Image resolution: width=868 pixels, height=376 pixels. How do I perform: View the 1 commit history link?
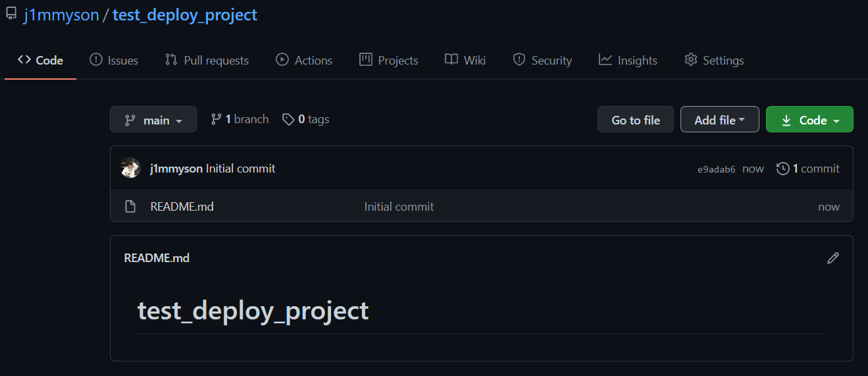(808, 169)
